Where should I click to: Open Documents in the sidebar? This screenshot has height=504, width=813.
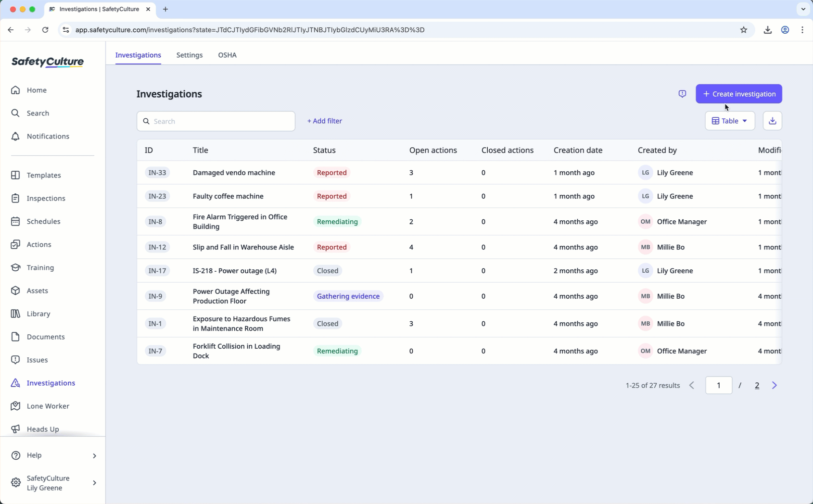click(45, 337)
